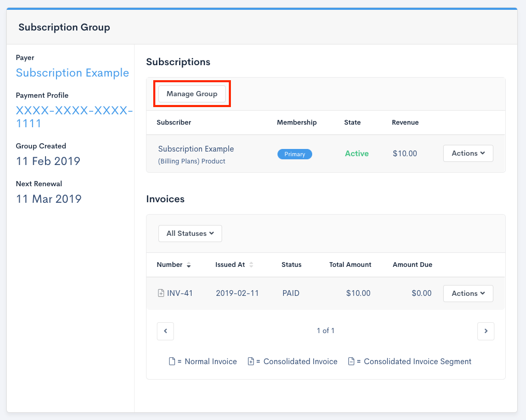Go to next invoices page with right chevron
Viewport: 526px width, 420px height.
click(486, 331)
